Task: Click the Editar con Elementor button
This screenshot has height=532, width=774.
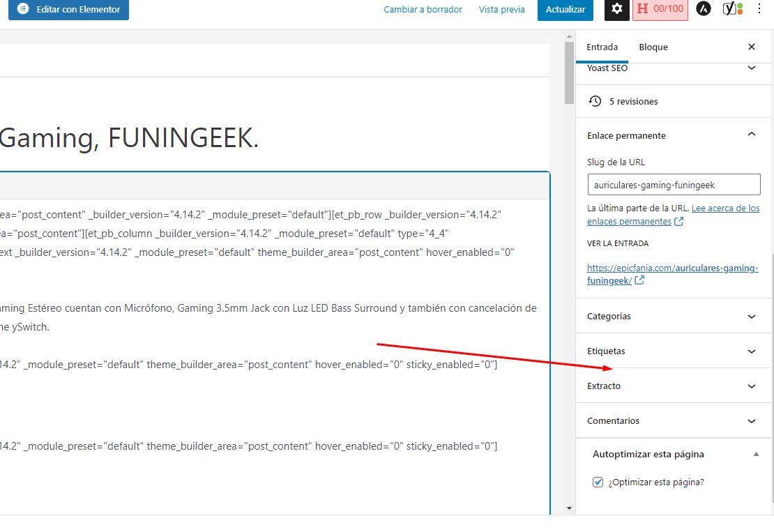Action: [68, 9]
